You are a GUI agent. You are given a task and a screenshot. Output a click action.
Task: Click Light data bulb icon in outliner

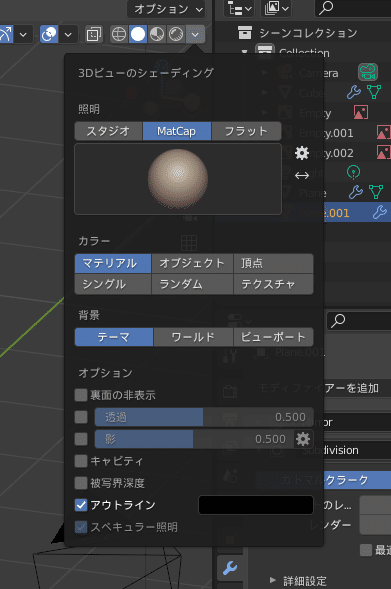click(x=353, y=172)
